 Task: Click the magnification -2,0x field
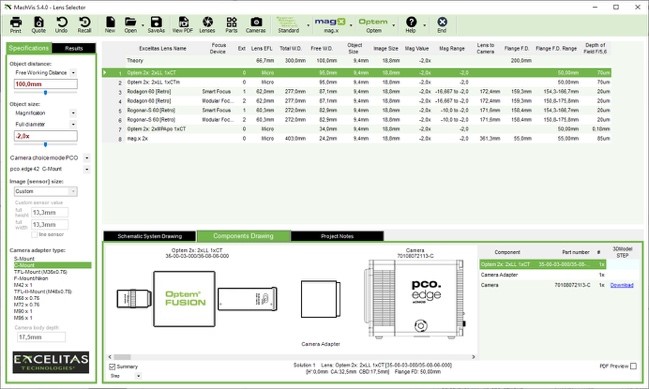[46, 136]
